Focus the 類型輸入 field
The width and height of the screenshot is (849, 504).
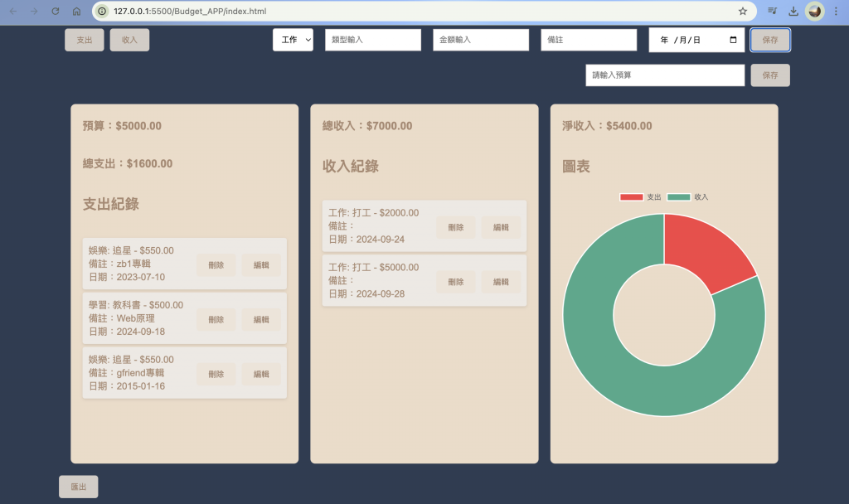tap(373, 40)
